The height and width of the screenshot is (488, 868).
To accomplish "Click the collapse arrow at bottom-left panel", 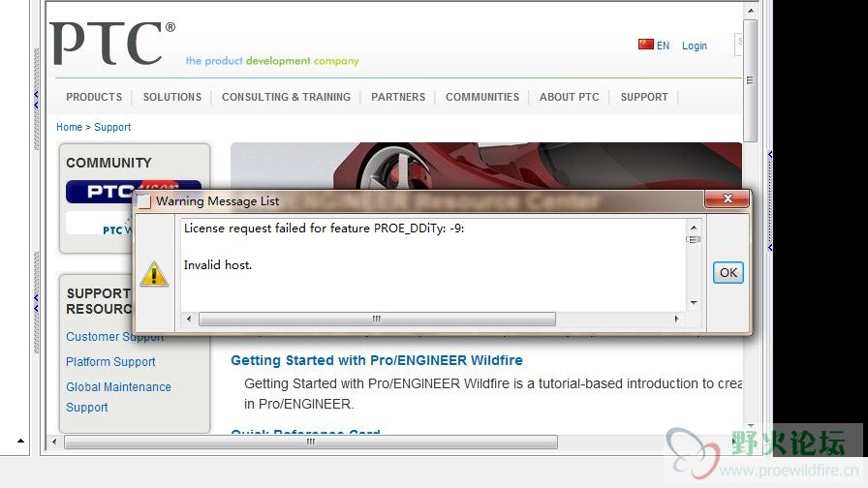I will pos(20,441).
